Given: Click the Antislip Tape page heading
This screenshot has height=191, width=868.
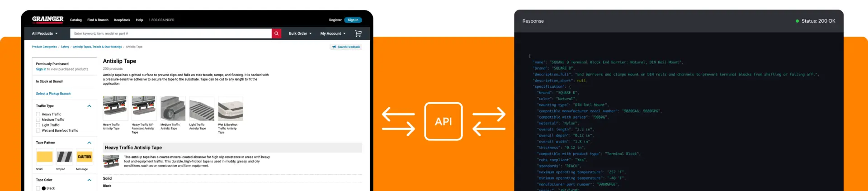Looking at the screenshot, I should coord(119,61).
